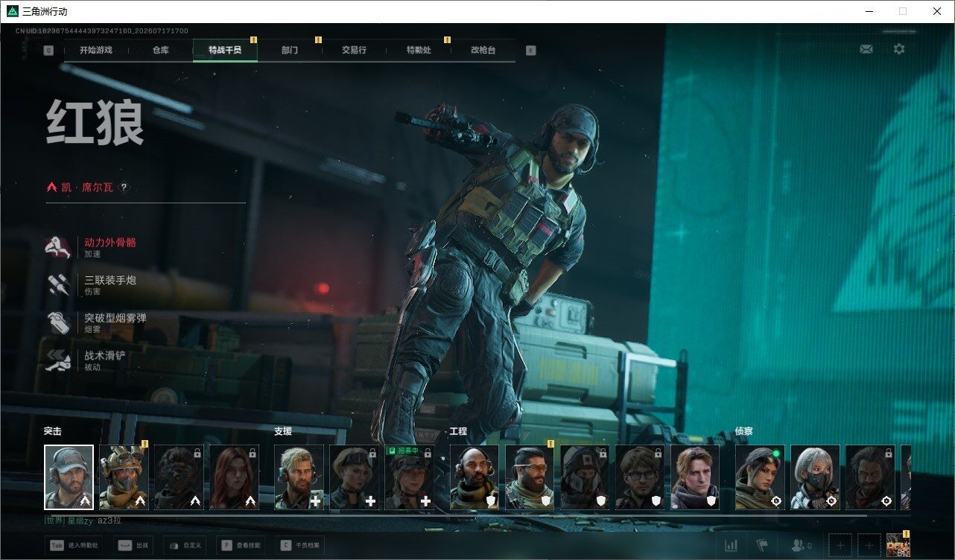Screen dimensions: 955x560
Task: Open the flag icon in bottom bar
Action: [x=762, y=546]
